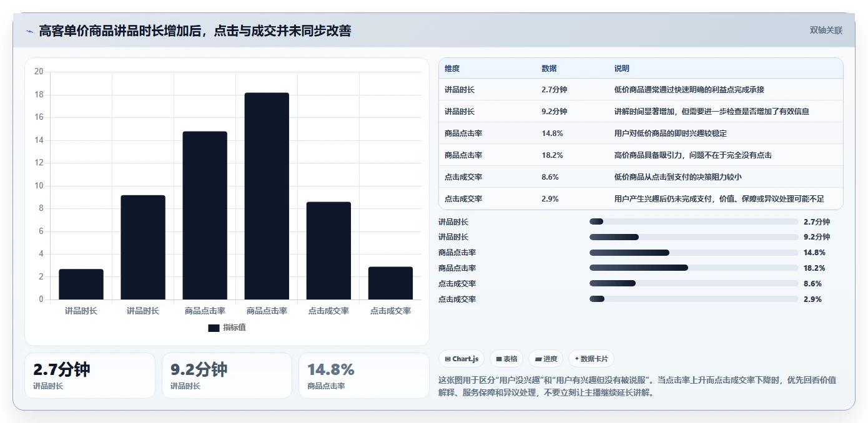Click the 说明 table column header
Screen dimensions: 868x423
tap(622, 69)
